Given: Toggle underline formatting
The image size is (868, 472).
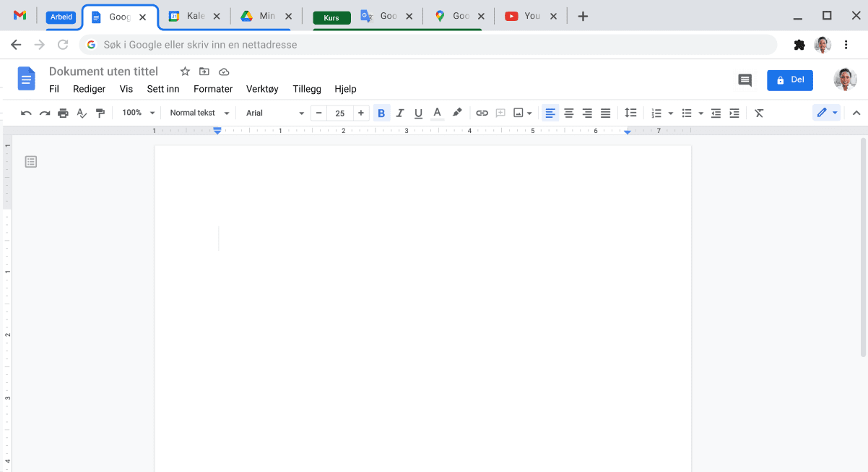Looking at the screenshot, I should [x=418, y=113].
